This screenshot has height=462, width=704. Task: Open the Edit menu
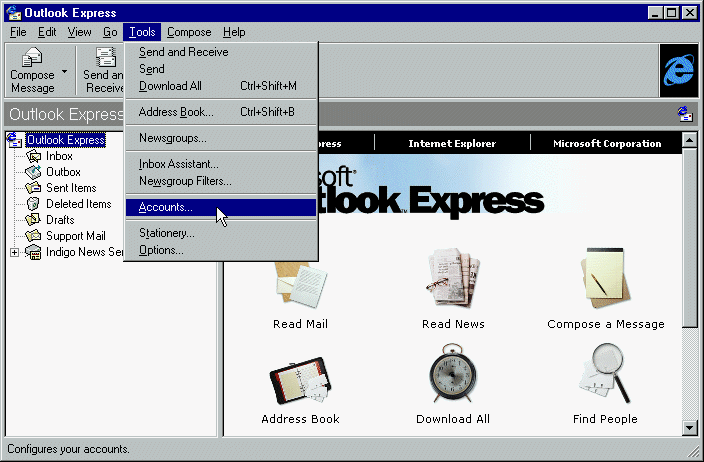click(x=47, y=32)
